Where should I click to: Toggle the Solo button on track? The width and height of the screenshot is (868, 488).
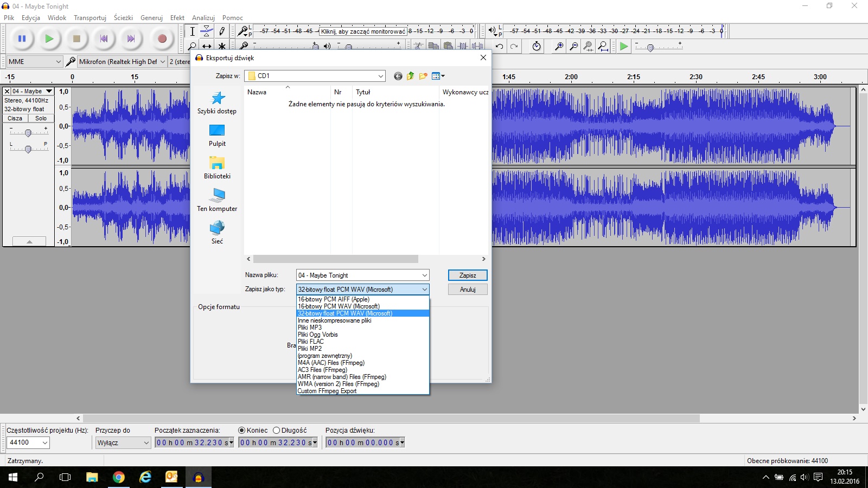41,118
